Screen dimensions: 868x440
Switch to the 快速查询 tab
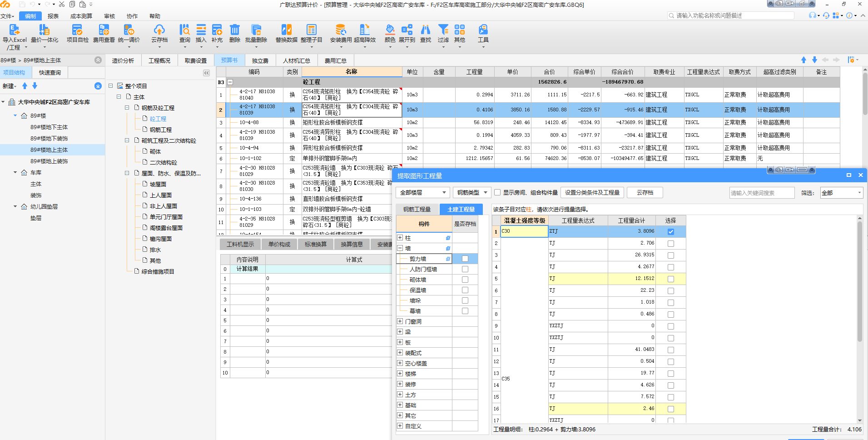[x=50, y=73]
